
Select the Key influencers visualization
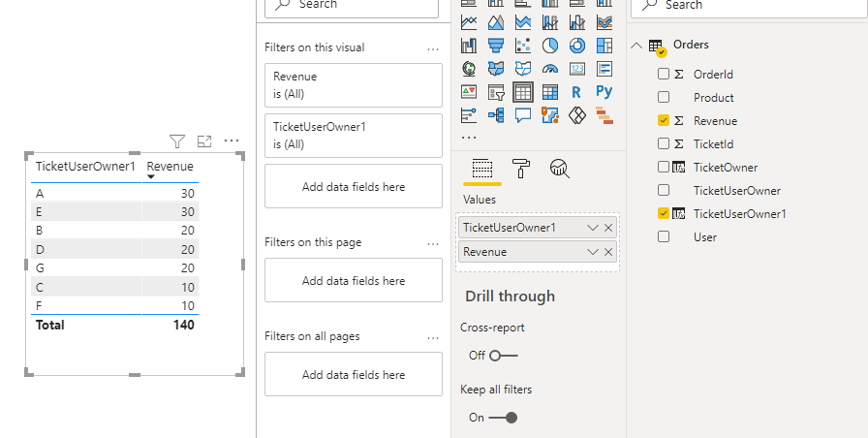tap(469, 115)
